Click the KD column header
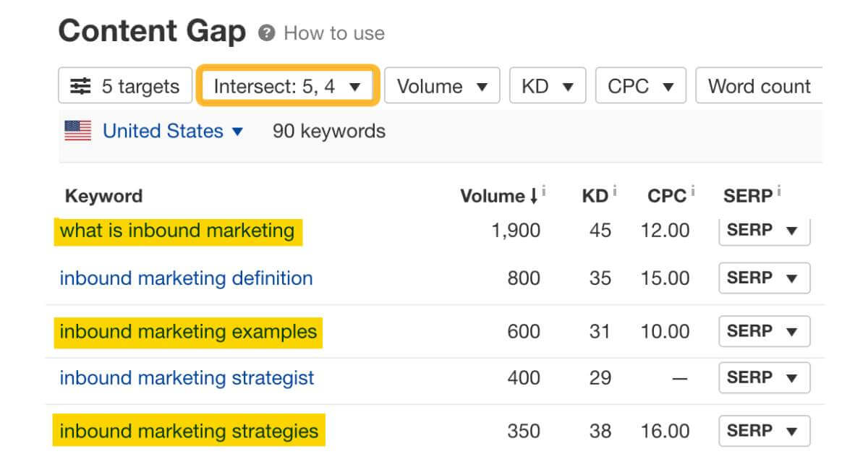Image resolution: width=868 pixels, height=454 pixels. tap(595, 195)
